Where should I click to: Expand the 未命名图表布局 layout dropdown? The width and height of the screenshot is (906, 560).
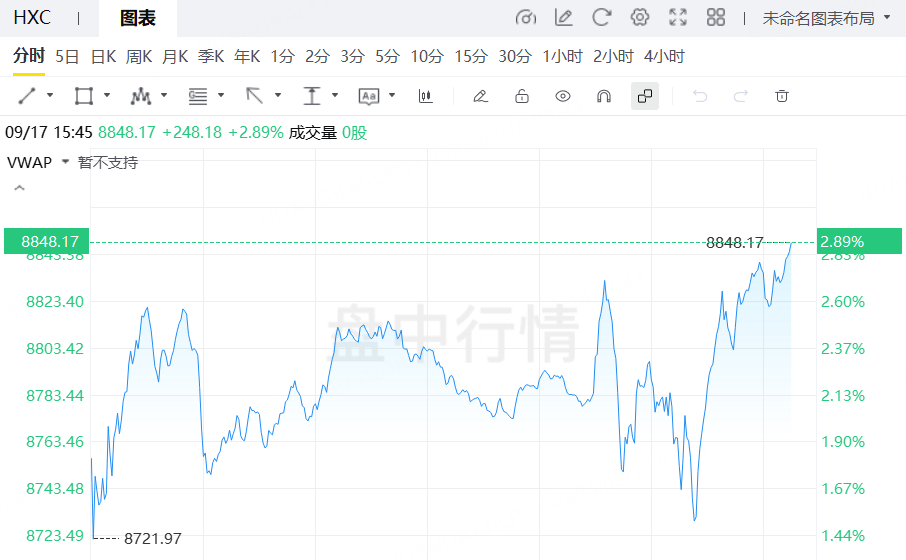(825, 18)
